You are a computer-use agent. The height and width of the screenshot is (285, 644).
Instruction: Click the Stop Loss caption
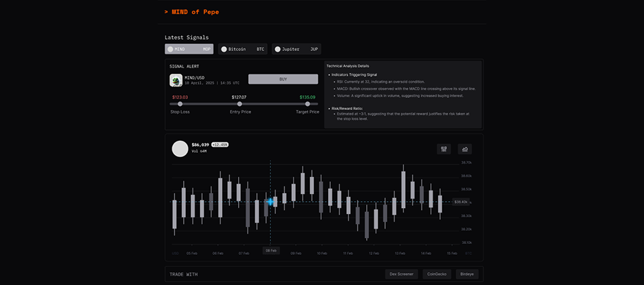pyautogui.click(x=180, y=112)
